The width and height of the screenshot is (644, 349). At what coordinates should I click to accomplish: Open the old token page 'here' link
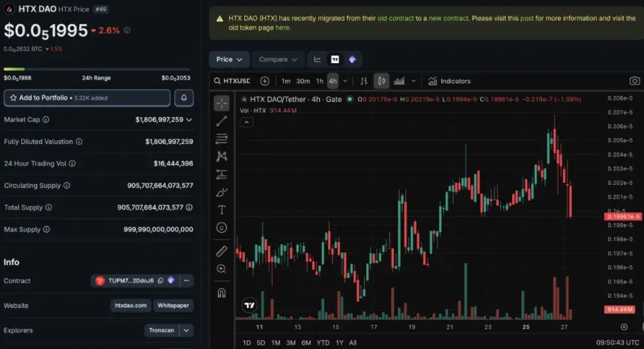point(282,28)
